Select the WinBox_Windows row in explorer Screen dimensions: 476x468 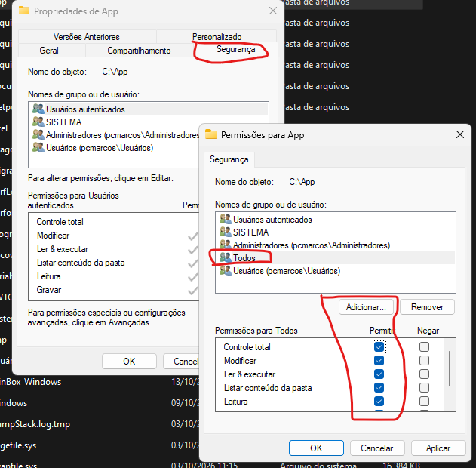100,382
